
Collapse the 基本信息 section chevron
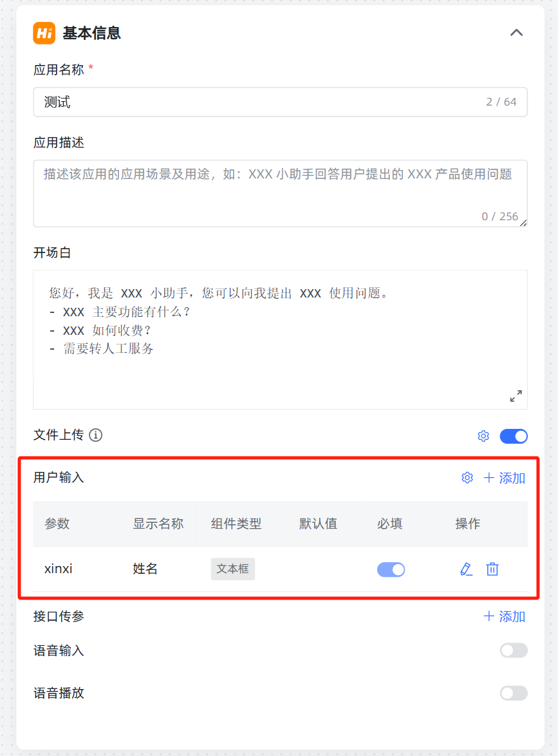pyautogui.click(x=516, y=33)
